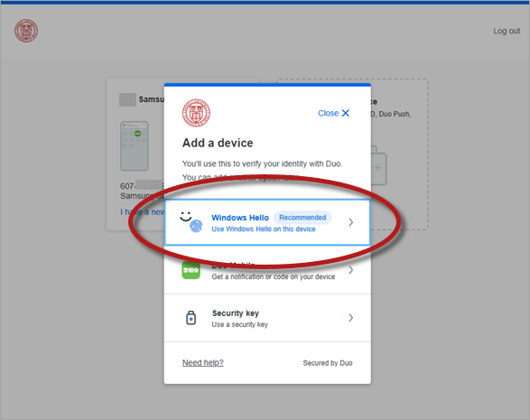
Task: Click the Use a security key subtitle
Action: pos(239,324)
